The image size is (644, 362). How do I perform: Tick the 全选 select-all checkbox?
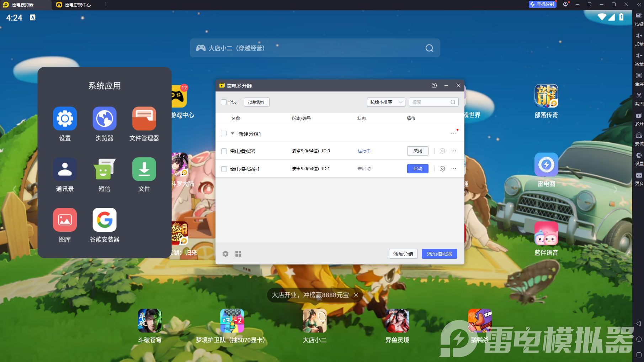pos(224,102)
